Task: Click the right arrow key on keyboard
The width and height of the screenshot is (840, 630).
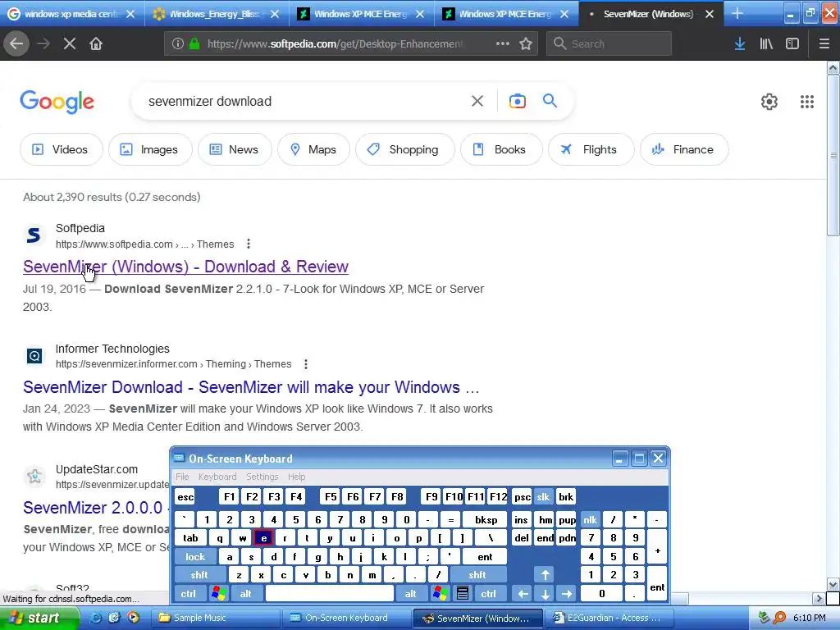Action: (x=566, y=594)
